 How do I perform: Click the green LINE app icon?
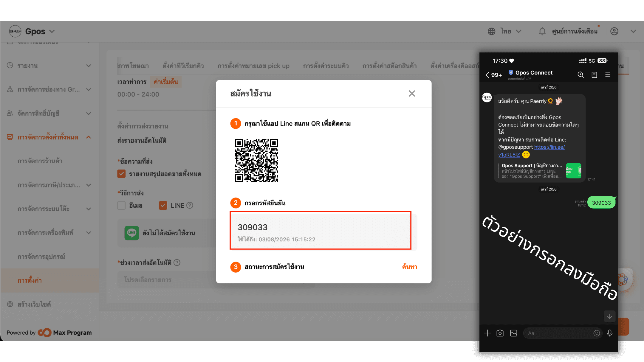point(132,233)
